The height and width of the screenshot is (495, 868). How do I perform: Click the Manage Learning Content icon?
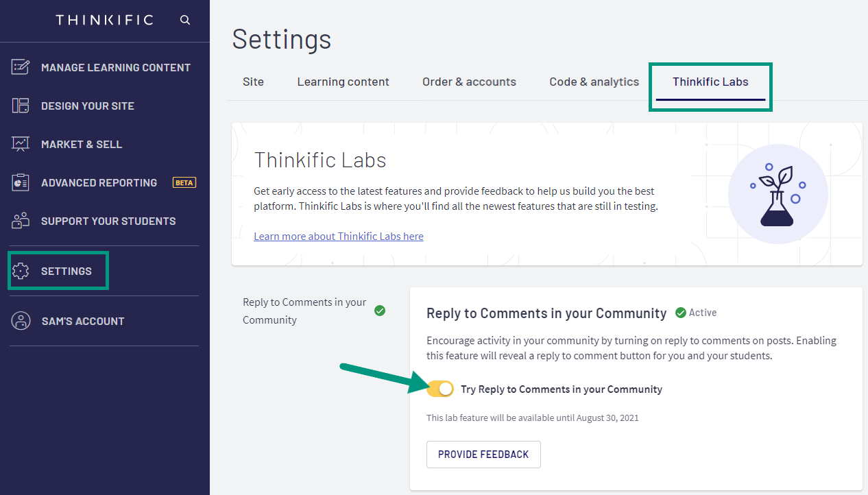pyautogui.click(x=21, y=67)
